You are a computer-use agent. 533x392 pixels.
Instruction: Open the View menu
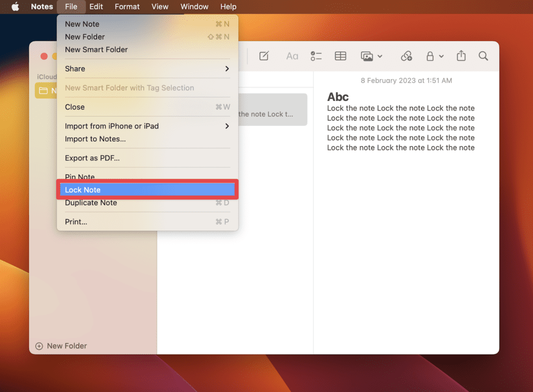point(160,6)
